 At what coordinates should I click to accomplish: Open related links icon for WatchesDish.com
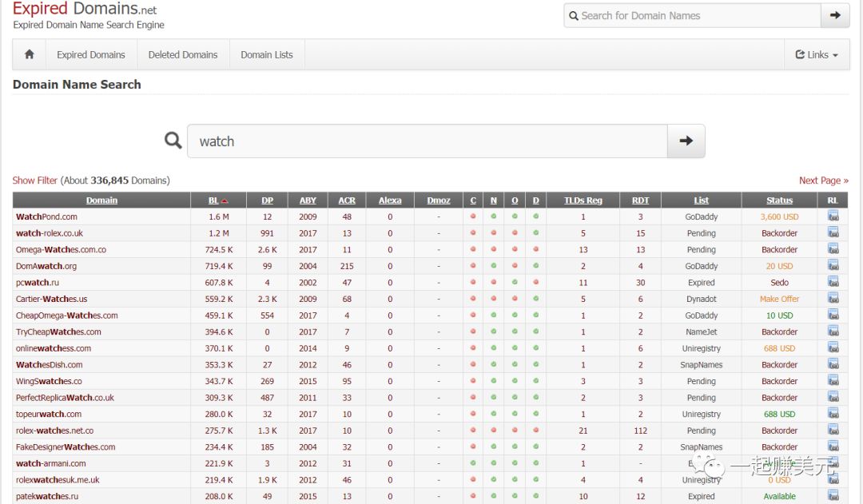pyautogui.click(x=833, y=364)
